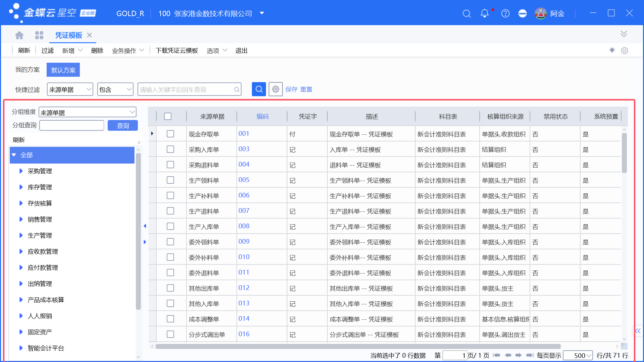The height and width of the screenshot is (362, 644).
Task: Go to the first page arrow
Action: 497,355
